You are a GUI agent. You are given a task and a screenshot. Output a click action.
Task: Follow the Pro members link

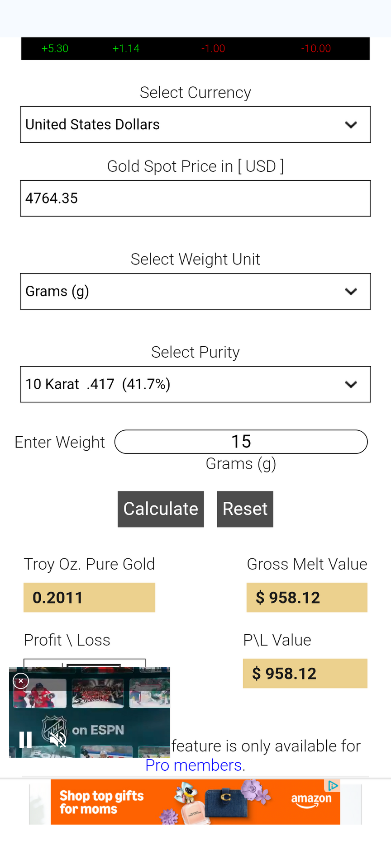click(193, 765)
